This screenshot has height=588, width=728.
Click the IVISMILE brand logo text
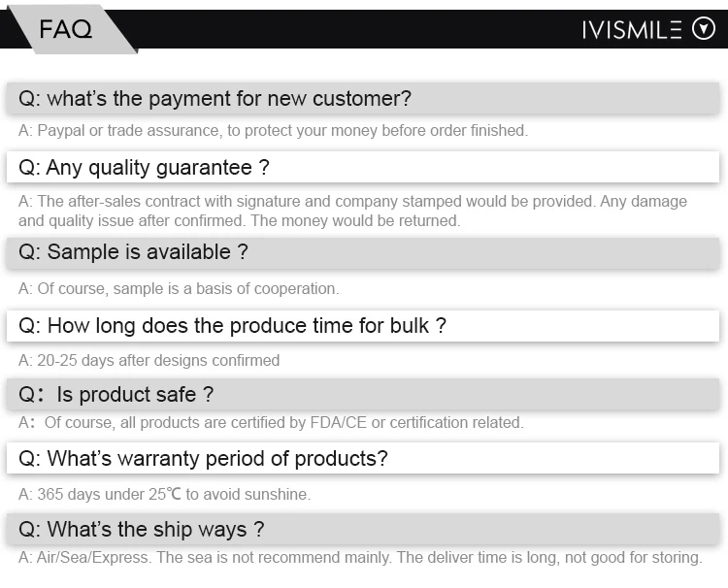click(632, 30)
